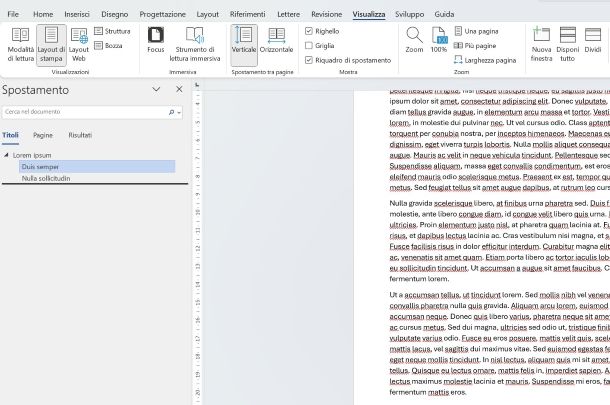The image size is (610, 405).
Task: Open the Home tab
Action: (x=43, y=14)
